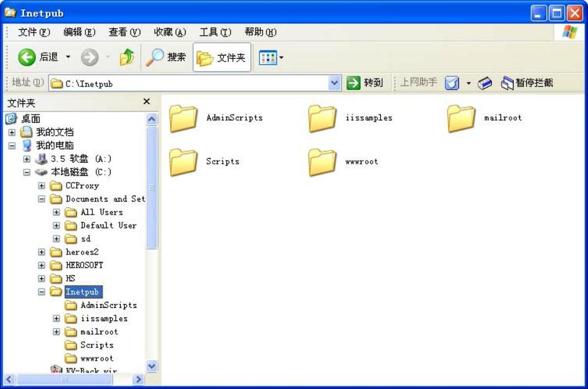Expand 我的文档 in the tree
This screenshot has height=389, width=588.
[x=12, y=132]
